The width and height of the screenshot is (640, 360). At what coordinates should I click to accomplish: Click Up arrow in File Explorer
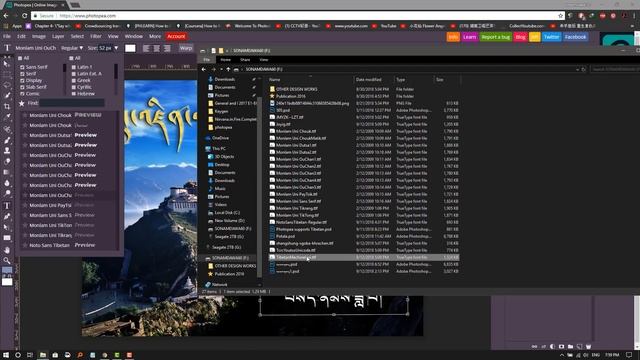coord(228,69)
